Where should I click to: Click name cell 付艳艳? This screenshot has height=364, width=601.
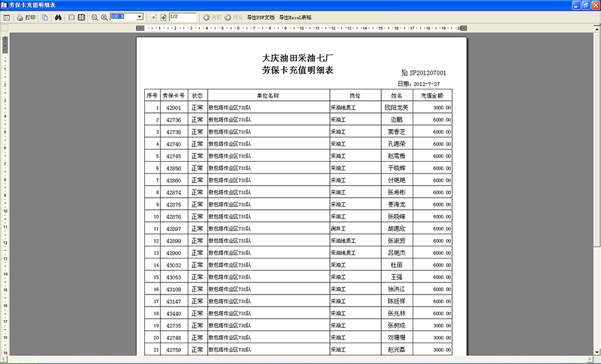[397, 180]
